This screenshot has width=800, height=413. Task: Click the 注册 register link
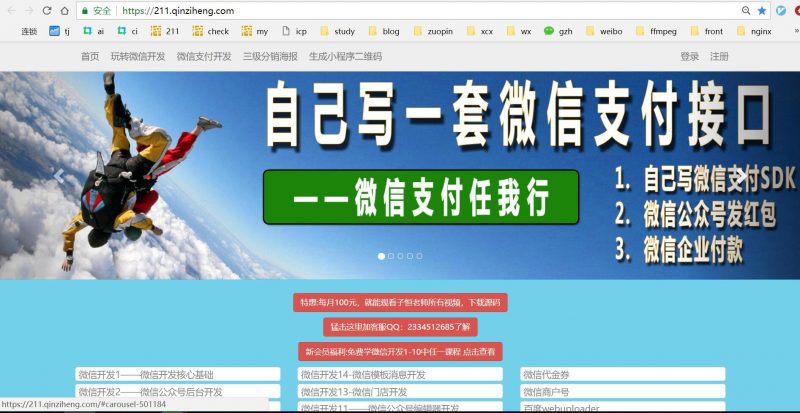(719, 56)
